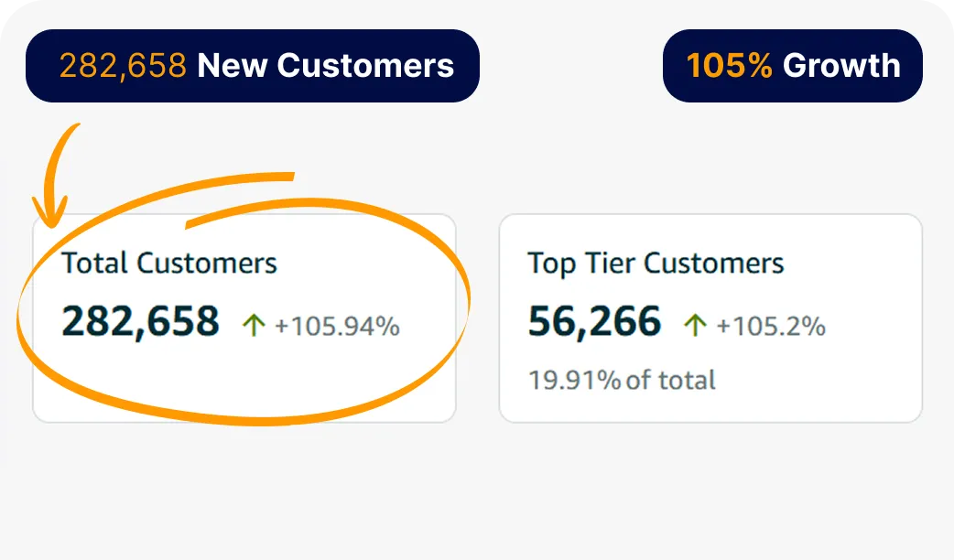The height and width of the screenshot is (560, 954).
Task: Select the +105.94% change value
Action: (x=337, y=326)
